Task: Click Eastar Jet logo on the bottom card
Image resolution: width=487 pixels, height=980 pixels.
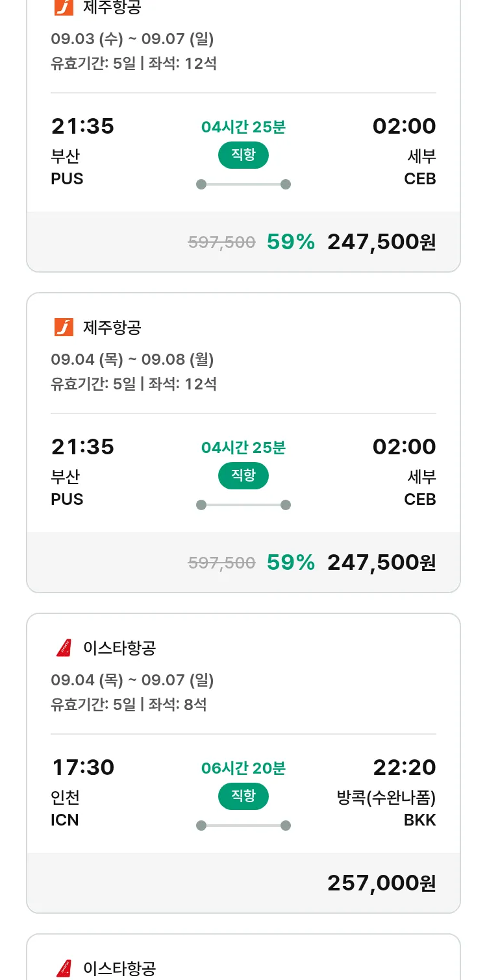Action: [64, 968]
